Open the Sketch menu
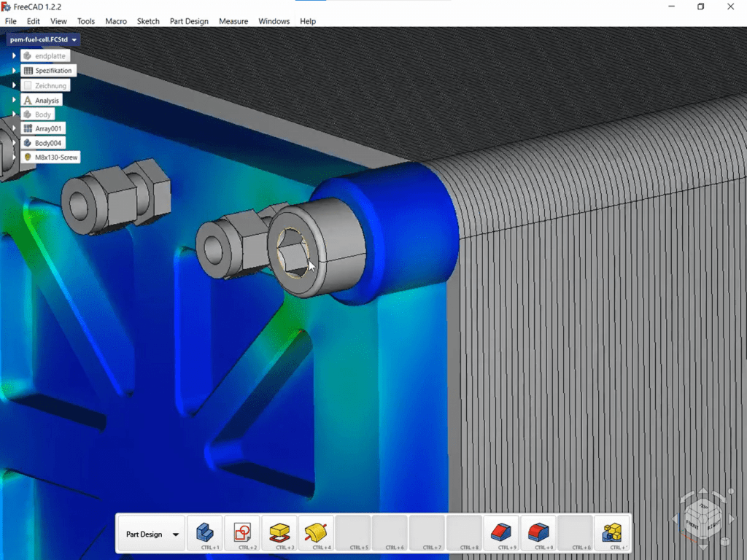747x560 pixels. tap(148, 21)
